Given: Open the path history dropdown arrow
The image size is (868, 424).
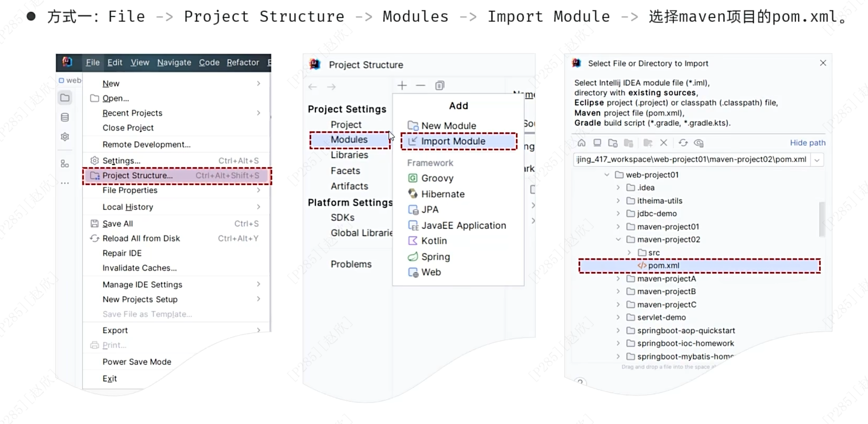Looking at the screenshot, I should [817, 160].
